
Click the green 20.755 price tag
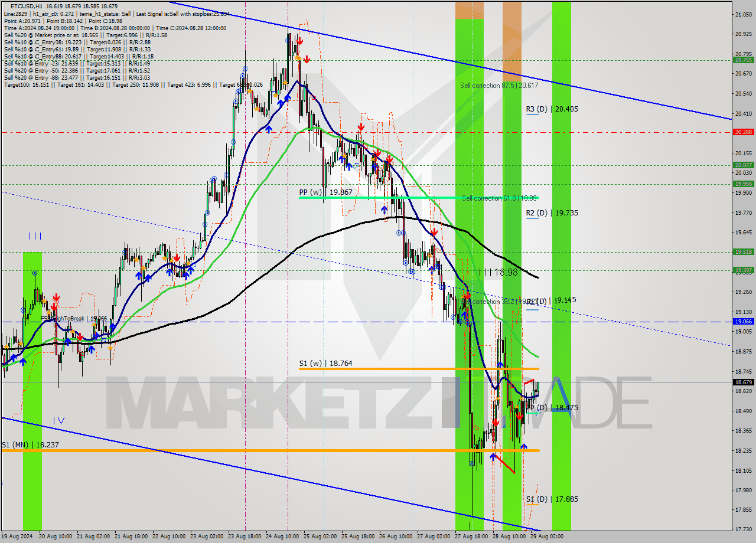tap(743, 60)
